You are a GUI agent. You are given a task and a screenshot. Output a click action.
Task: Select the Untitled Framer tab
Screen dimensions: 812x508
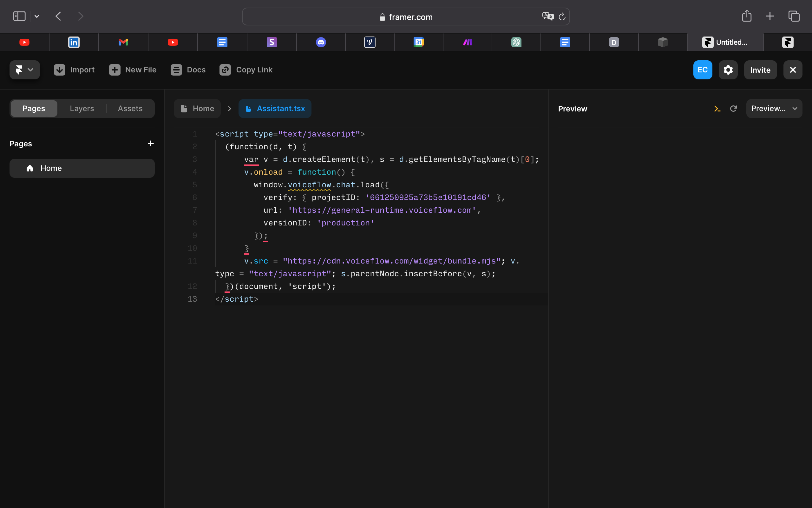(725, 42)
